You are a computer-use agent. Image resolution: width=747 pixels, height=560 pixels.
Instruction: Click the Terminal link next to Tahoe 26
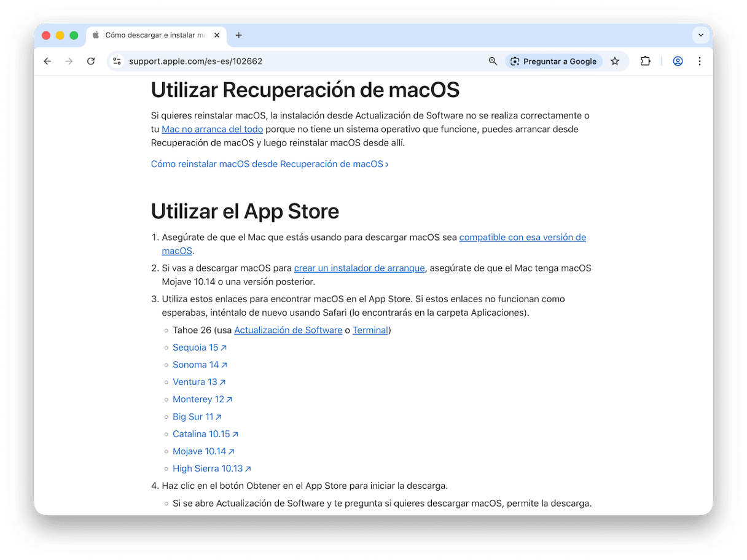coord(370,330)
